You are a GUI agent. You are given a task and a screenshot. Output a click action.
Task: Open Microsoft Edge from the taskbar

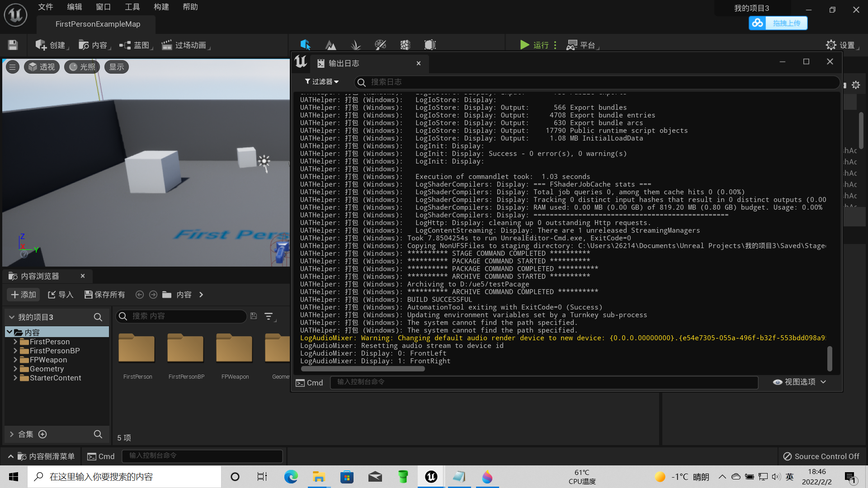tap(291, 477)
